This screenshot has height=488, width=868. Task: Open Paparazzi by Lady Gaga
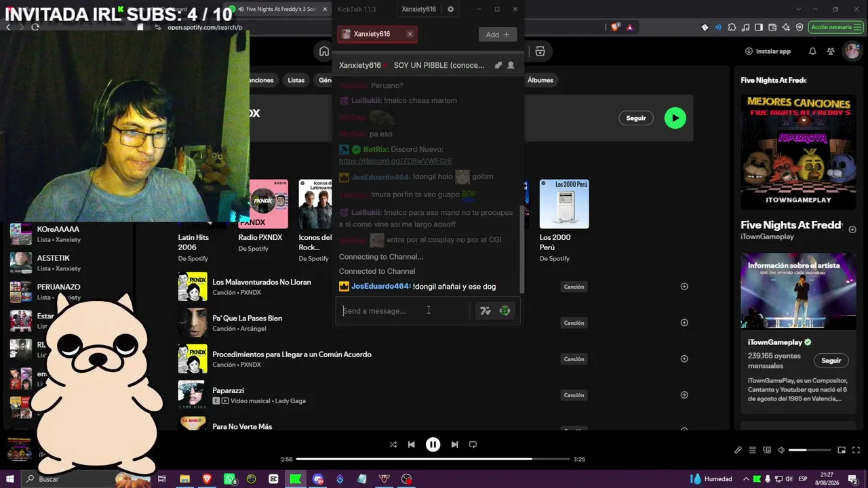coord(228,390)
